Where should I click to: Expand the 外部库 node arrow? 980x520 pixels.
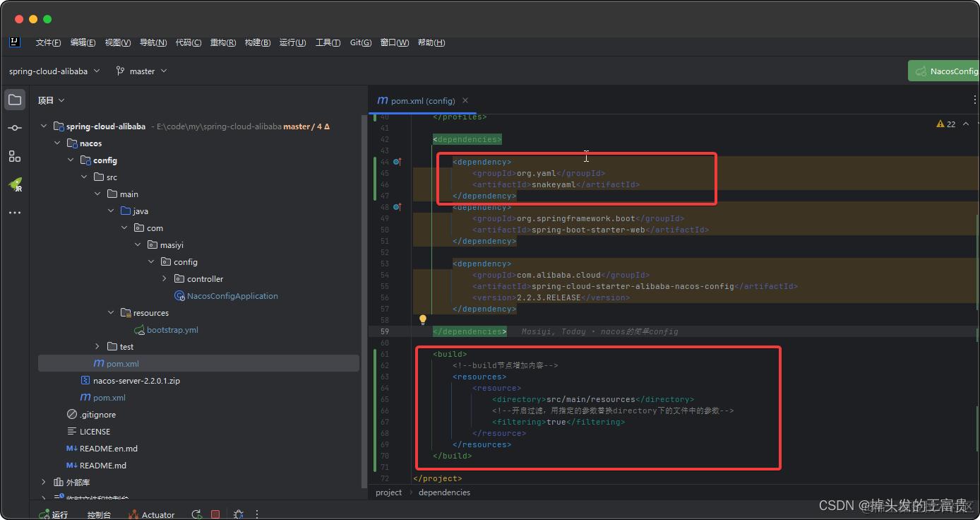tap(44, 483)
